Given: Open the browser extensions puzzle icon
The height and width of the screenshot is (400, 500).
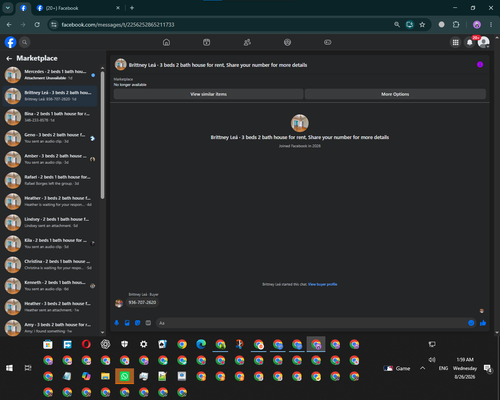Looking at the screenshot, I should pyautogui.click(x=456, y=25).
